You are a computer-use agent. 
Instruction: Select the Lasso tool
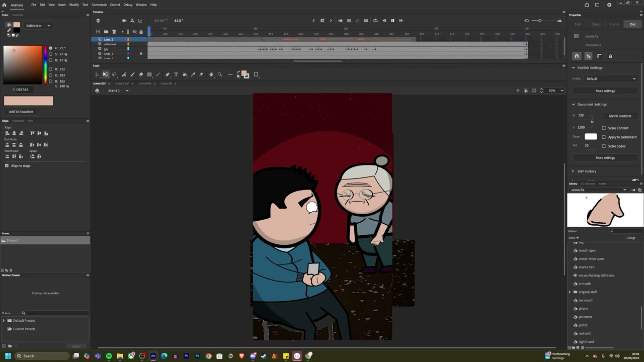[114, 74]
